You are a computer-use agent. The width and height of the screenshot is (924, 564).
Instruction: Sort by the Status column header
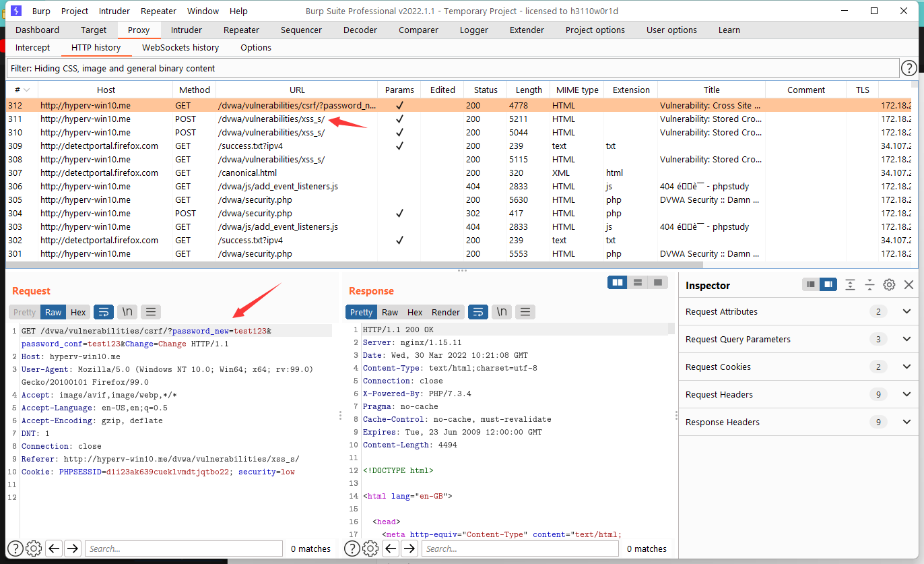pos(486,90)
